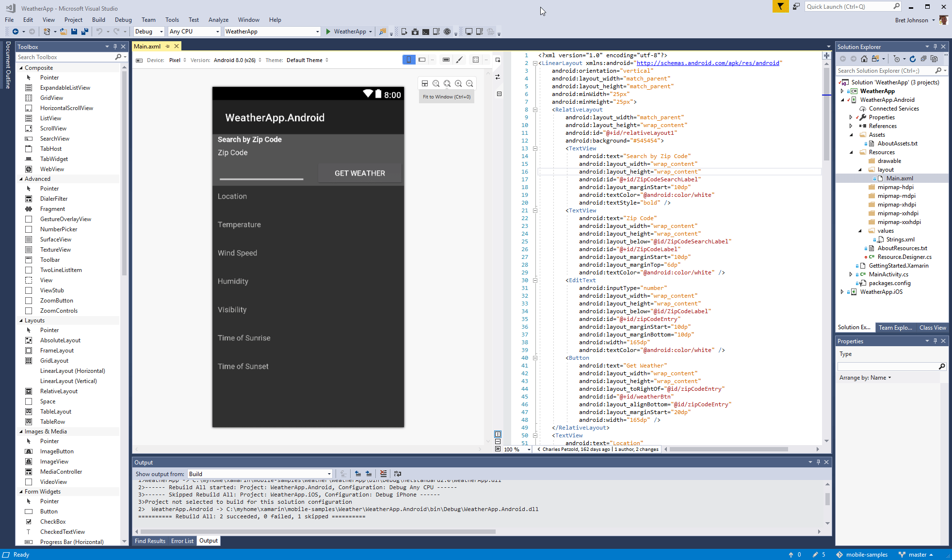
Task: Pin the Main.axml tab with pin icon
Action: tap(168, 46)
